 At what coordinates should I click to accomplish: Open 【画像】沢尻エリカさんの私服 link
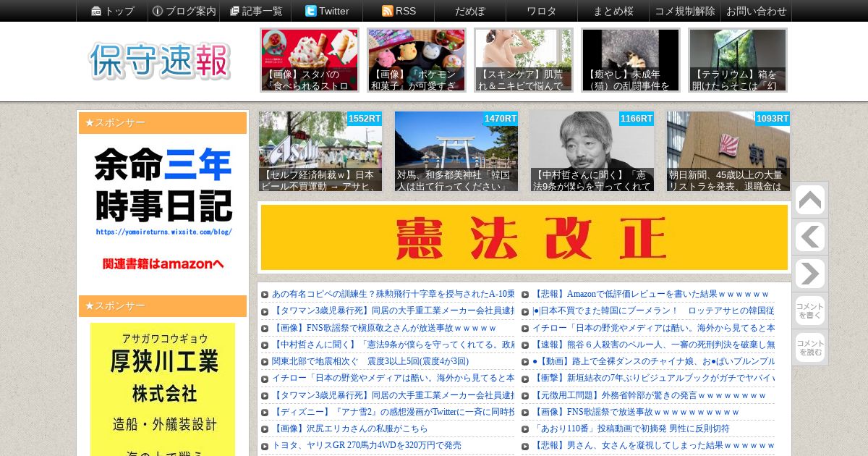[x=349, y=428]
